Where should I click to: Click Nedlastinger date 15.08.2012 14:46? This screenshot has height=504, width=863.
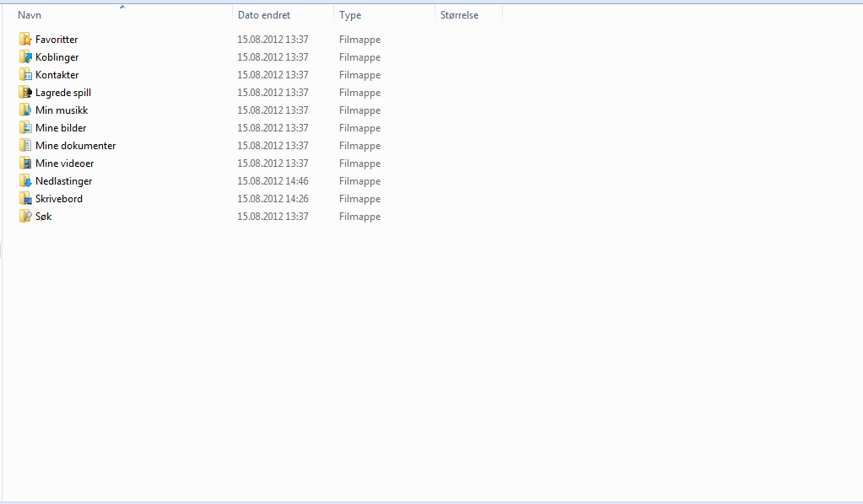click(x=272, y=181)
